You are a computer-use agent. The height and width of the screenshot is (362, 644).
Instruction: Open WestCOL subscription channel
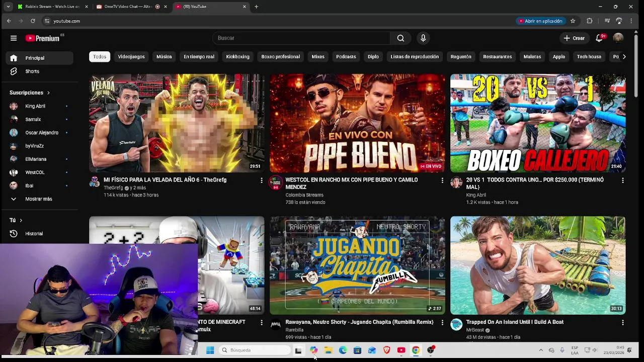click(39, 172)
